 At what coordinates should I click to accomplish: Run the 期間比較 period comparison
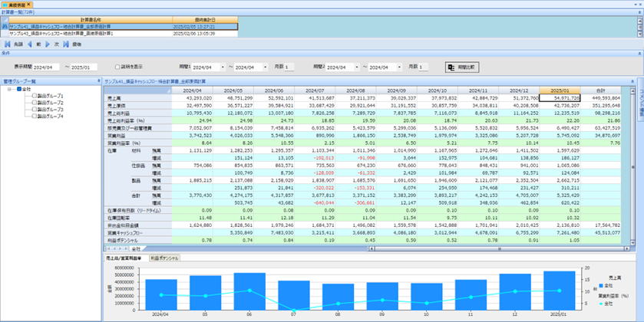[x=462, y=67]
